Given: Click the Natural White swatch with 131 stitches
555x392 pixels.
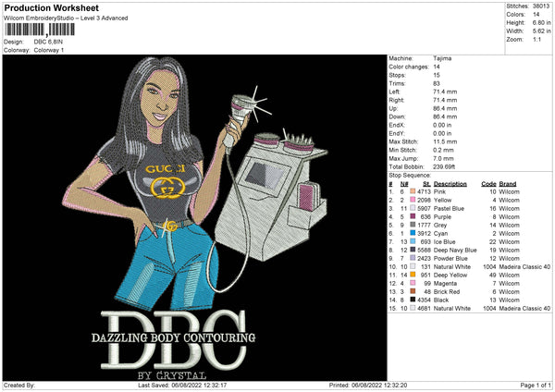Looking at the screenshot, I should click(413, 266).
